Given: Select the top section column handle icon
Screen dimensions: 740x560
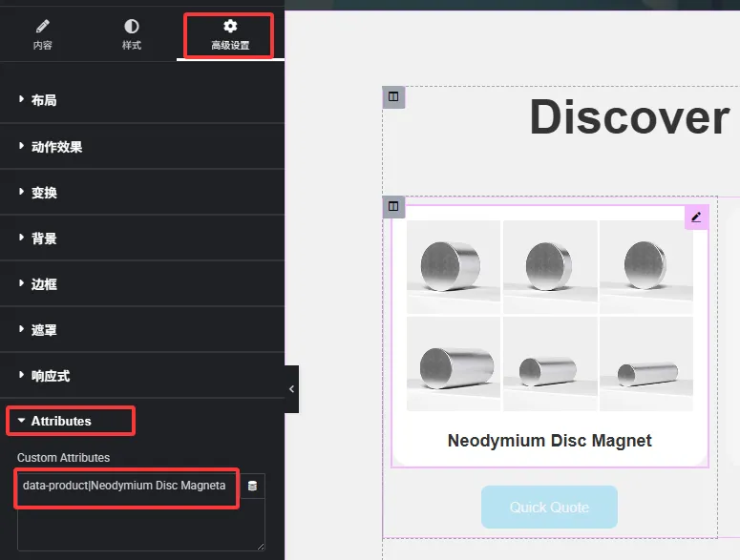Looking at the screenshot, I should coord(393,96).
